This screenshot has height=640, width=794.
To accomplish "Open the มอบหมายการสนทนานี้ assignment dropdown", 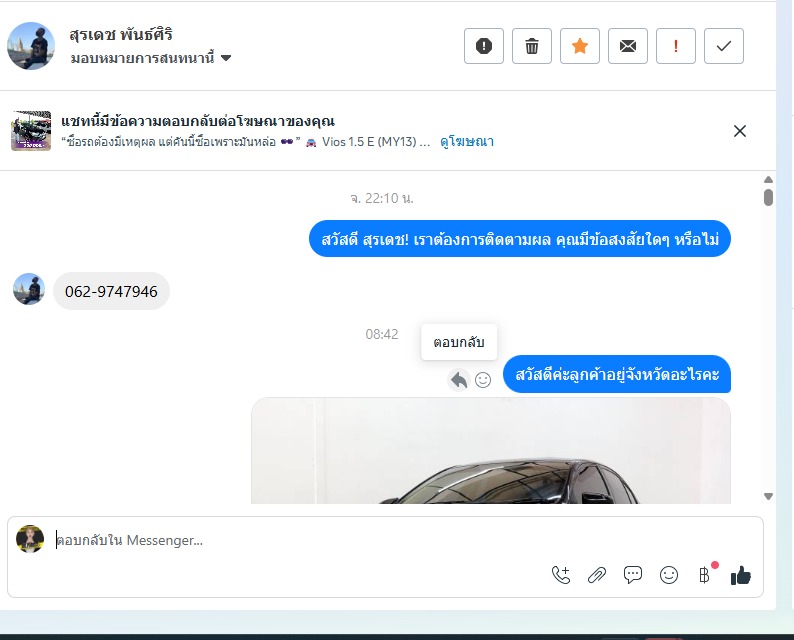I will pos(150,58).
